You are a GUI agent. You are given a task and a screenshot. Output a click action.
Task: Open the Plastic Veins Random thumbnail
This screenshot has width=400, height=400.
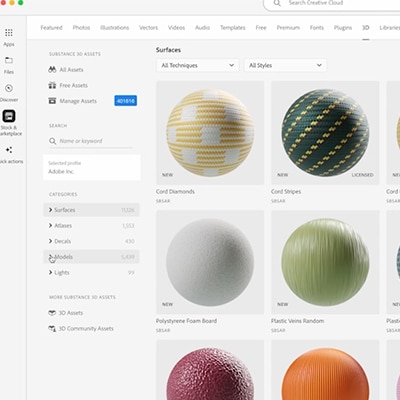(x=325, y=262)
